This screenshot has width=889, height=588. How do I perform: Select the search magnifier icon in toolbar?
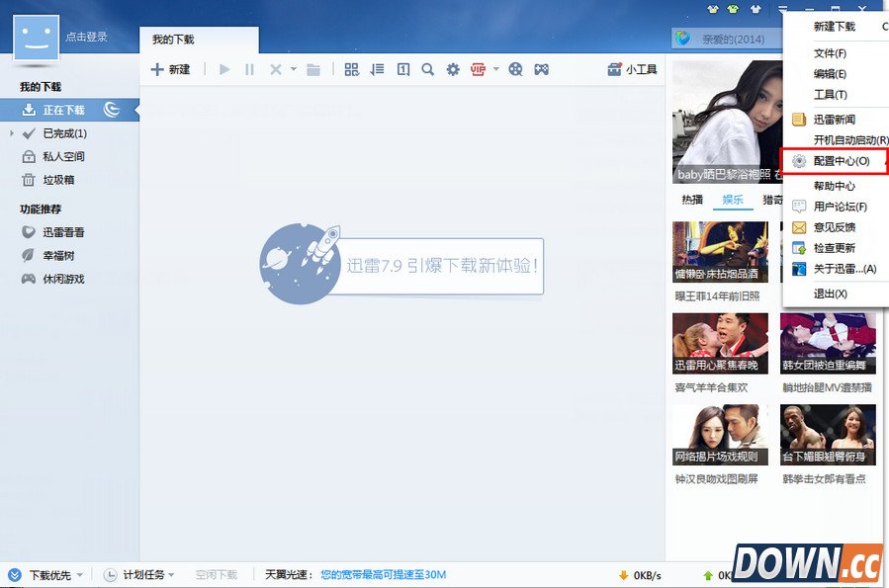[x=427, y=69]
